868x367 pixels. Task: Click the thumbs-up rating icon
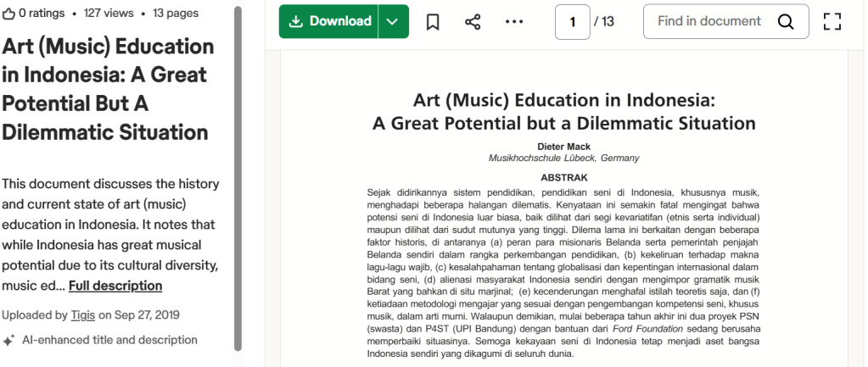coord(8,14)
